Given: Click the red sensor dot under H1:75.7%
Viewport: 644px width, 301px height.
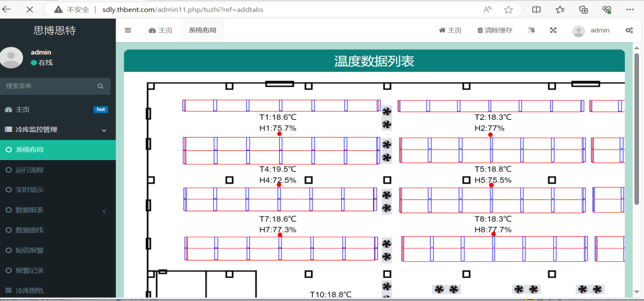Looking at the screenshot, I should tap(280, 134).
